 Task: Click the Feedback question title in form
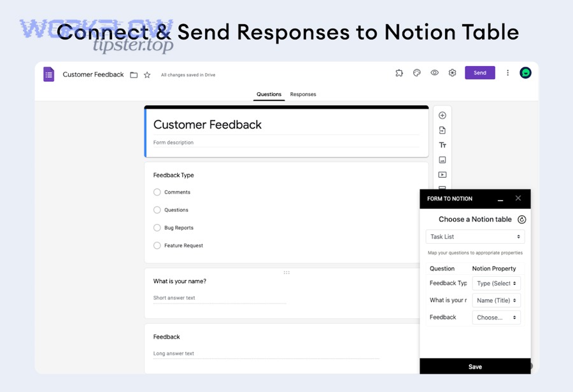[x=167, y=337]
